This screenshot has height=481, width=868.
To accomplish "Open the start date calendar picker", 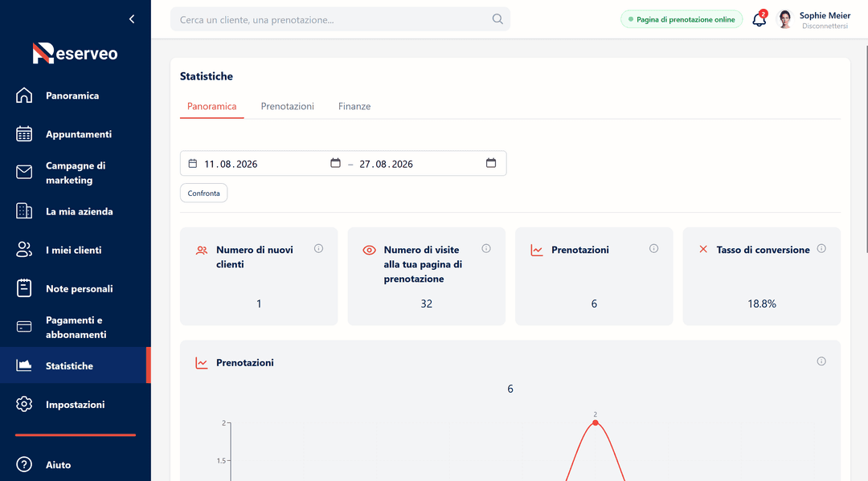I will (x=335, y=163).
